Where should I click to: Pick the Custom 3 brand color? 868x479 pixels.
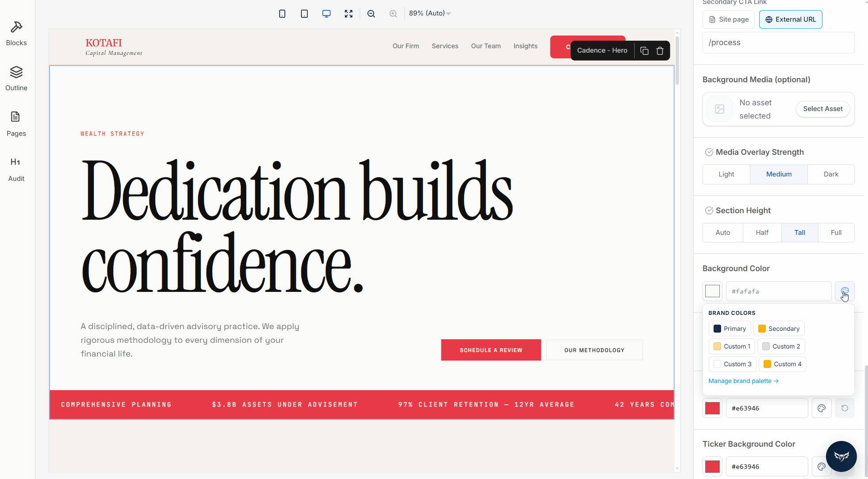[x=733, y=364]
